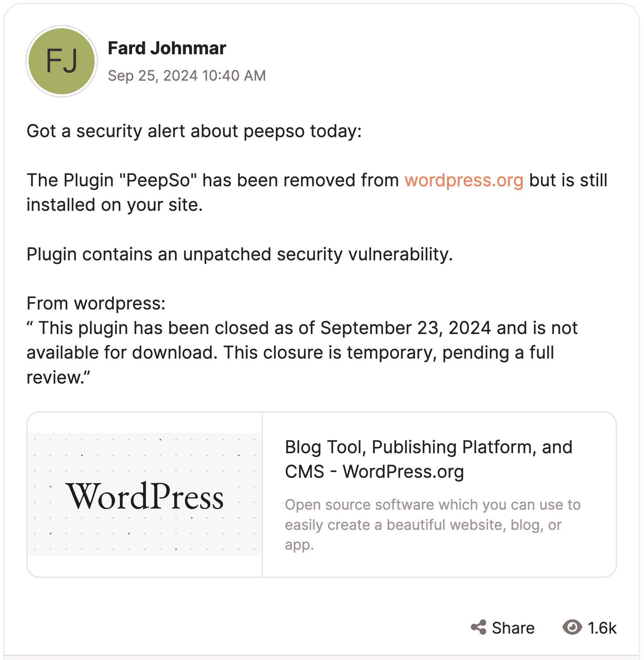Click the share icon

coord(479,627)
